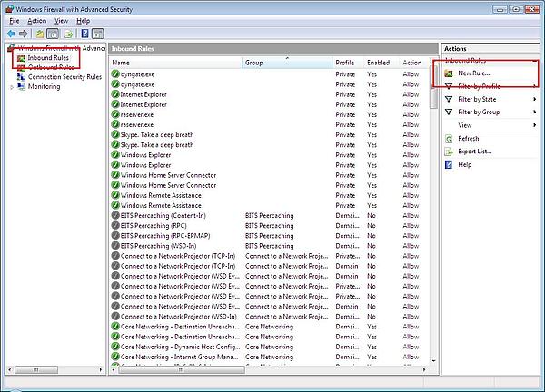
Task: Click the console tree scroll right arrow
Action: click(x=101, y=370)
